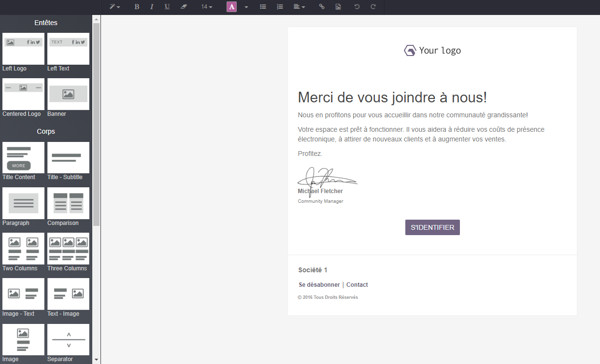Toggle italic formatting

(152, 7)
